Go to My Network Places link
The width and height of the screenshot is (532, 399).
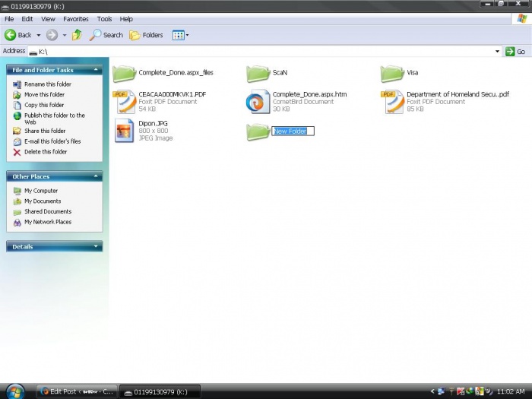(48, 222)
